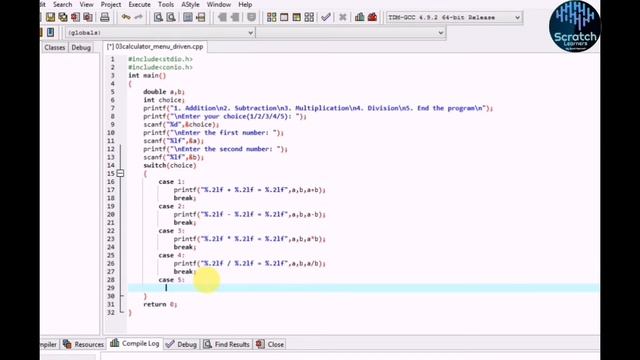The width and height of the screenshot is (640, 360).
Task: Click the 'double a,b;' declaration line
Action: (164, 92)
